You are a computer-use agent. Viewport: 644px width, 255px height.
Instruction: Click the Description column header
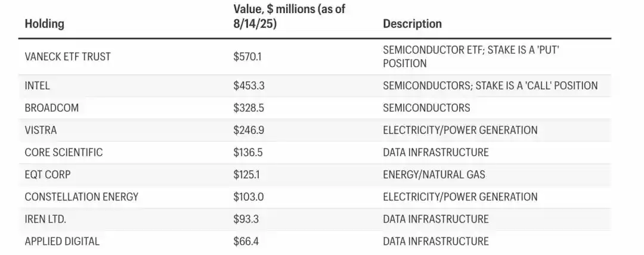point(413,24)
